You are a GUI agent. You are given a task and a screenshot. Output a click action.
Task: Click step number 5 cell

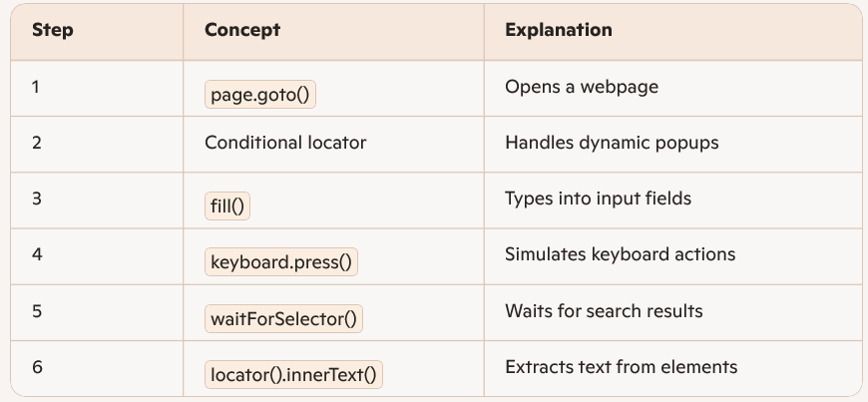pos(37,311)
